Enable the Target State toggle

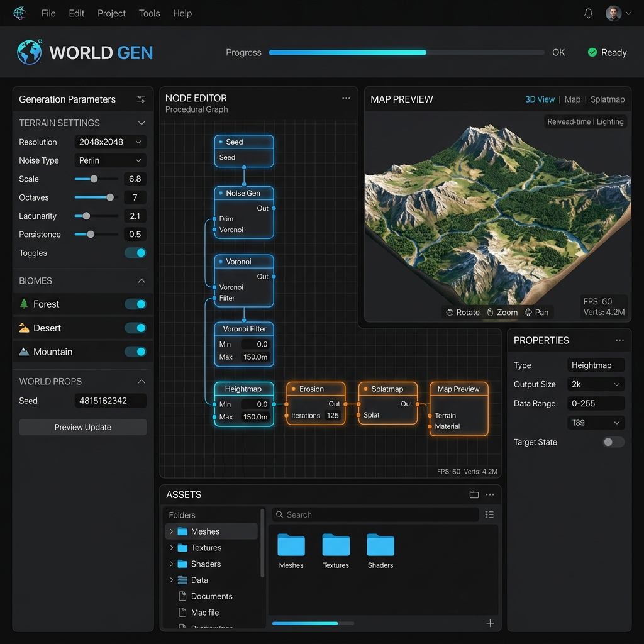[x=613, y=442]
